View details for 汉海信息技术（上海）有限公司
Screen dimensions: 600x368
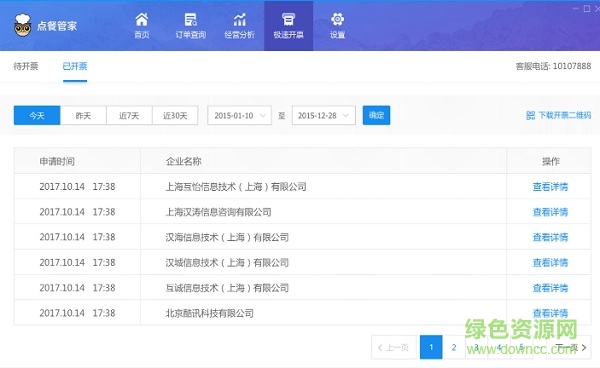point(550,237)
